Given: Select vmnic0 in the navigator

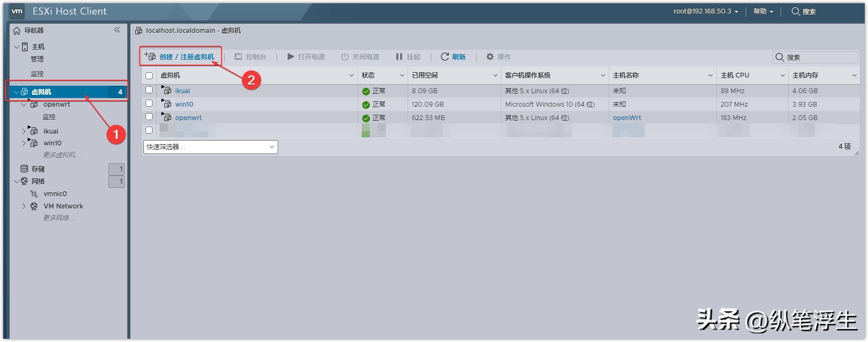Looking at the screenshot, I should pyautogui.click(x=55, y=194).
